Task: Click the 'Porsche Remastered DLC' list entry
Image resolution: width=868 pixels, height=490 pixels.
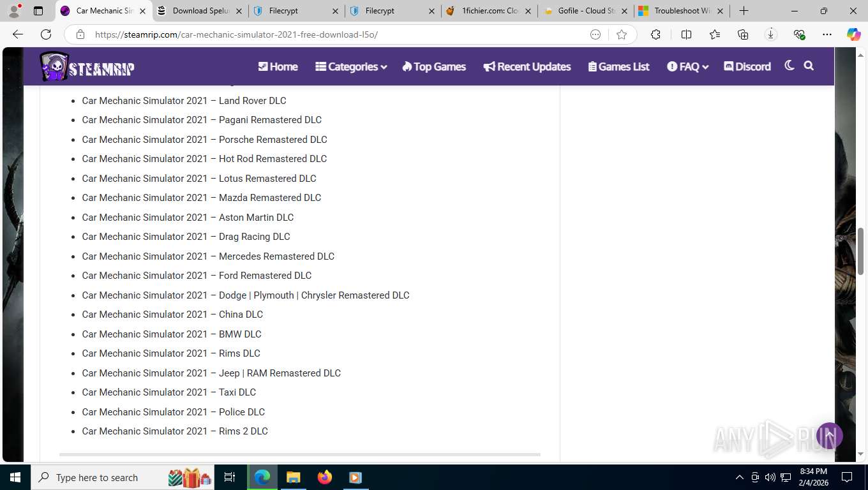Action: 204,139
